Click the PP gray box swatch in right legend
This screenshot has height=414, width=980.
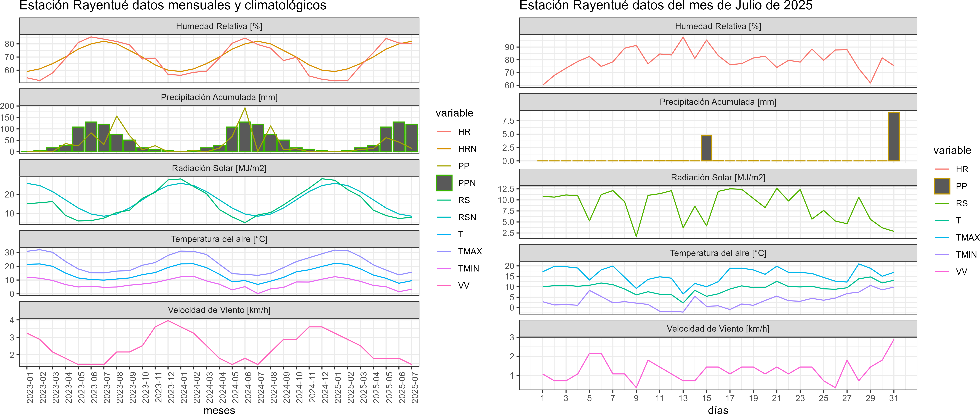pyautogui.click(x=942, y=186)
